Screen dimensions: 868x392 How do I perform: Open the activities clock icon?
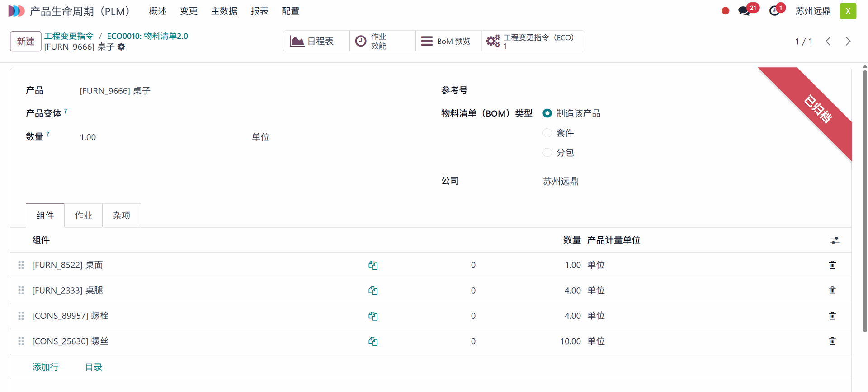tap(774, 11)
